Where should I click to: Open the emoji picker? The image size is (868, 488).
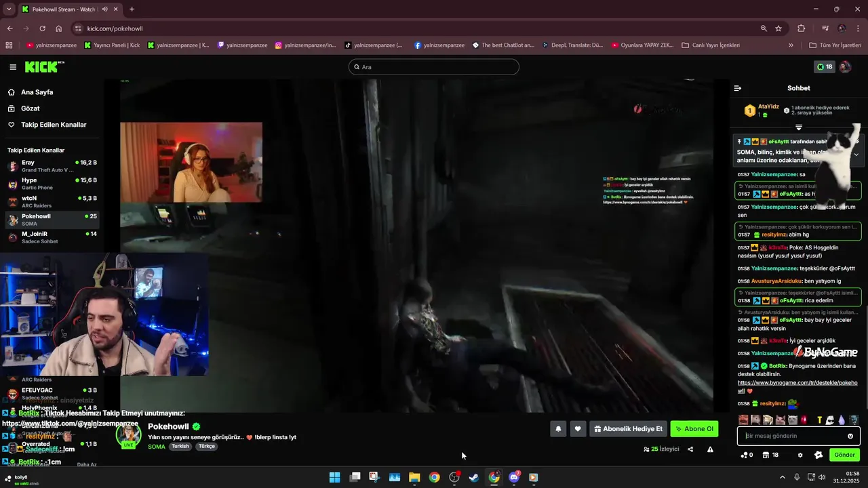point(850,436)
